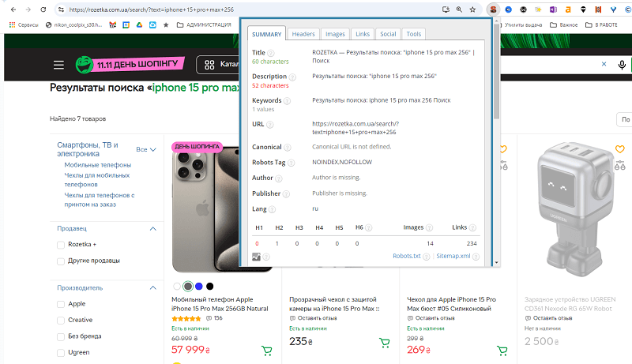632x364 pixels.
Task: Switch to the Social tab
Action: pos(388,34)
